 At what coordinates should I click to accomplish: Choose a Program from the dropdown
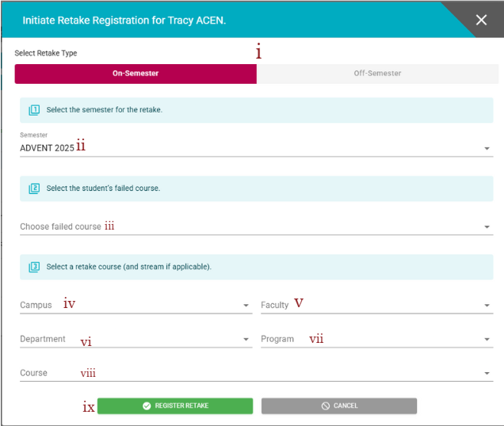[x=376, y=339]
